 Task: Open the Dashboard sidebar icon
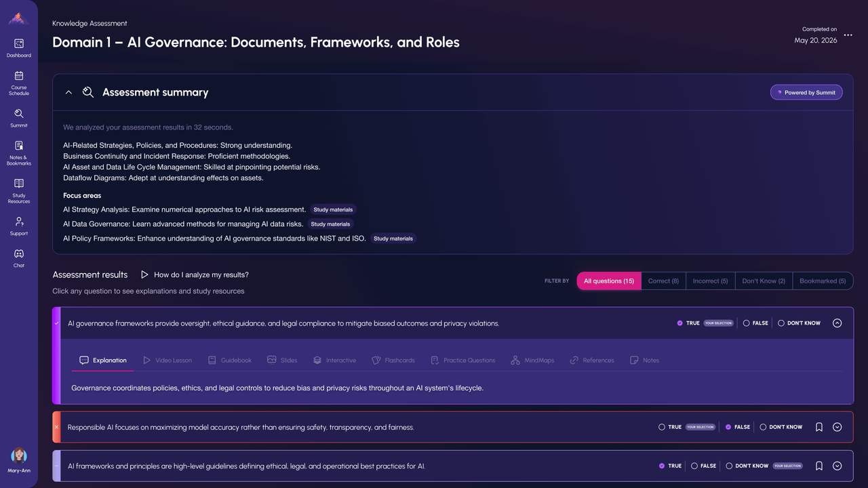coord(19,47)
